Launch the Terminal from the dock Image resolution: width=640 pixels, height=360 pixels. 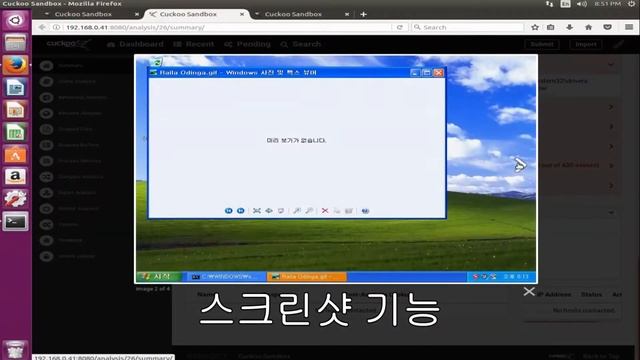[15, 221]
